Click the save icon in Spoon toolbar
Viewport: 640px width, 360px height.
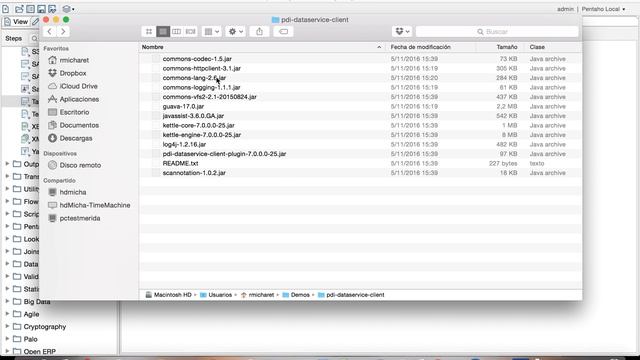coord(41,9)
